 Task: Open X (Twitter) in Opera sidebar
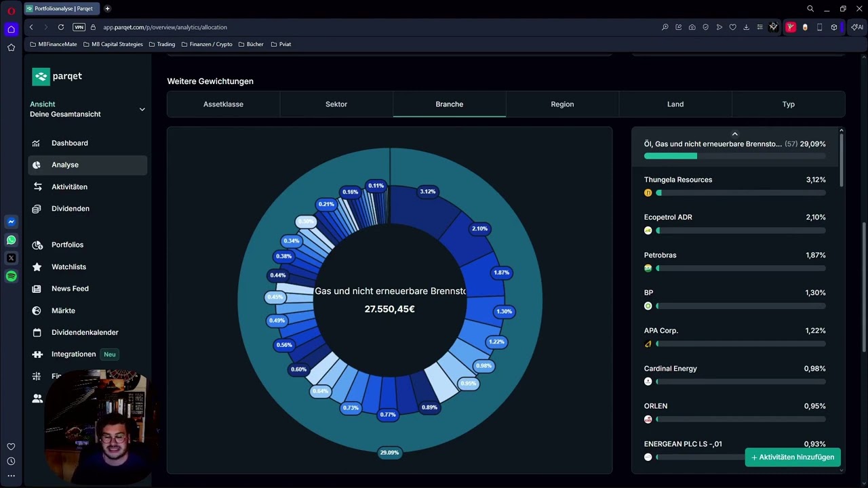pos(11,258)
